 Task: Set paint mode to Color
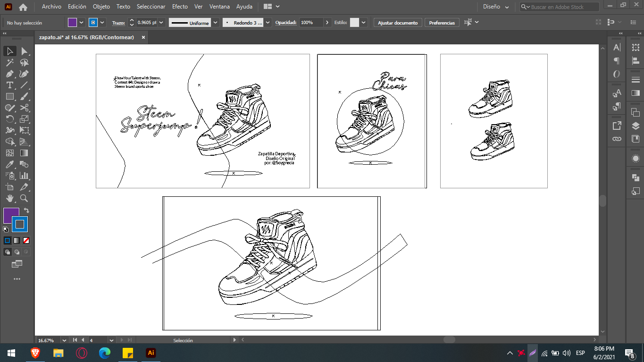[7, 240]
